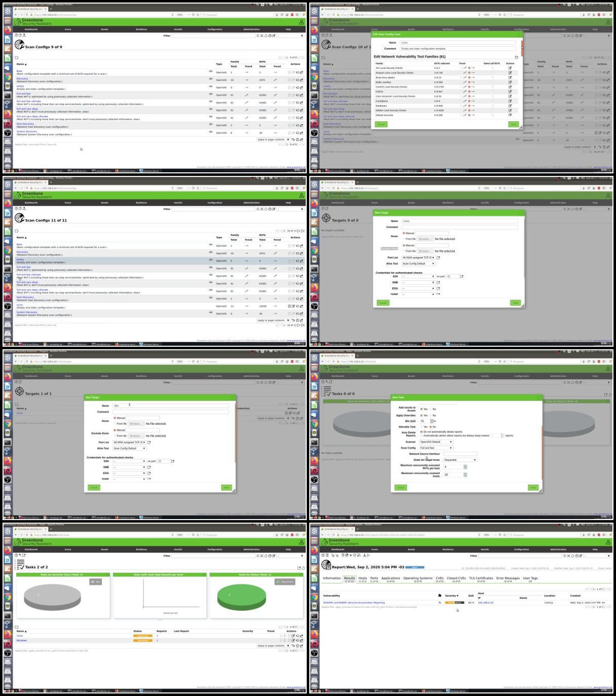Open the Scanner dropdown showing OpenVAS Default
This screenshot has height=696, width=616.
[x=436, y=442]
